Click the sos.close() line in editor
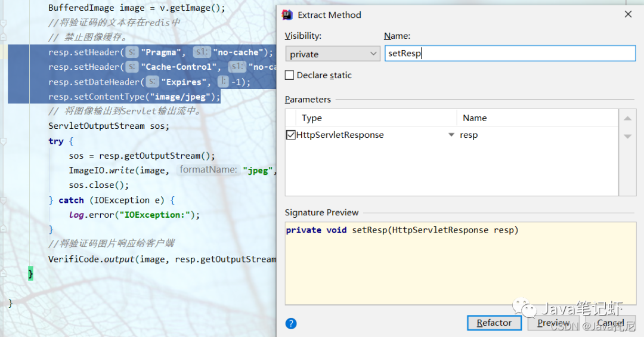The image size is (644, 337). pos(99,185)
